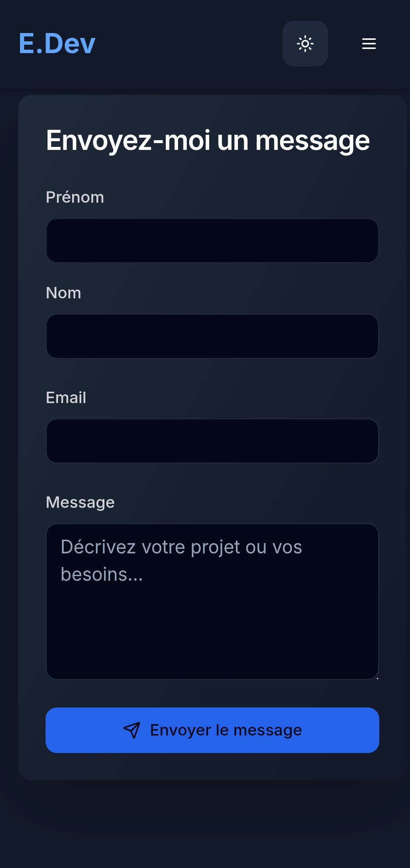Go to the E.Dev logo homepage link
Viewport: 410px width, 868px height.
coord(57,44)
